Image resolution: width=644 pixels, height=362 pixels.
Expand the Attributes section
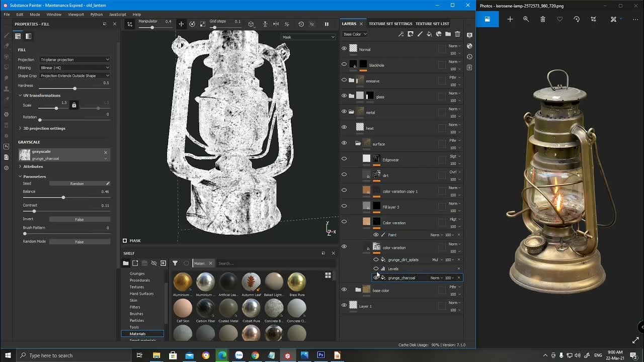point(31,166)
